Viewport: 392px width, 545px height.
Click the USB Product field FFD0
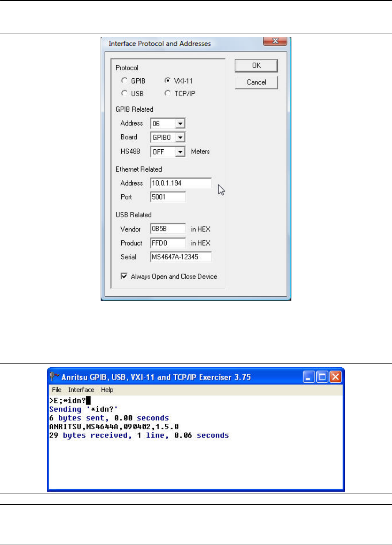click(168, 243)
